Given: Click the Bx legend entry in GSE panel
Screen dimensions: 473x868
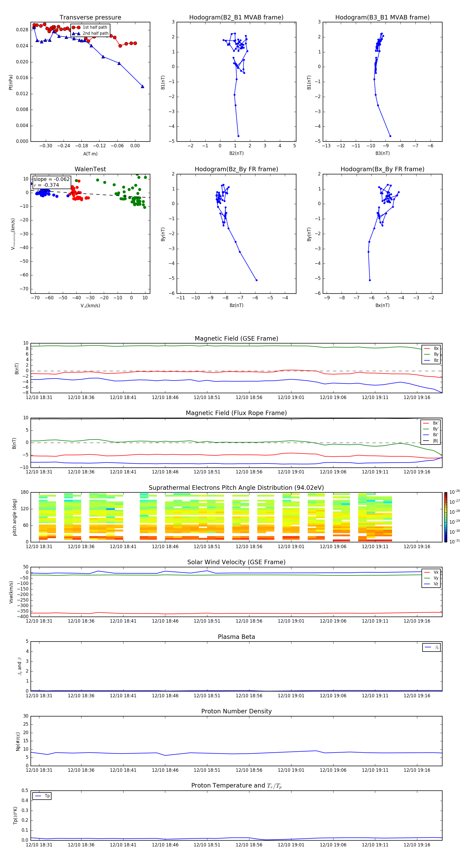Looking at the screenshot, I should pos(431,349).
